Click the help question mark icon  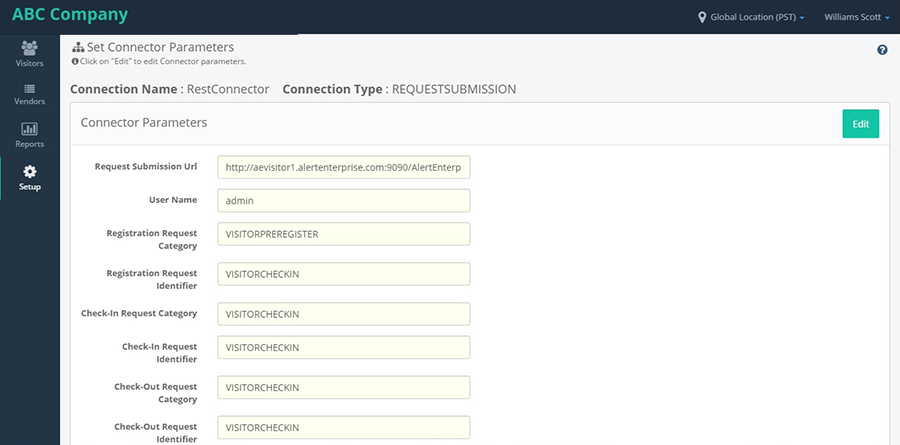pyautogui.click(x=882, y=50)
